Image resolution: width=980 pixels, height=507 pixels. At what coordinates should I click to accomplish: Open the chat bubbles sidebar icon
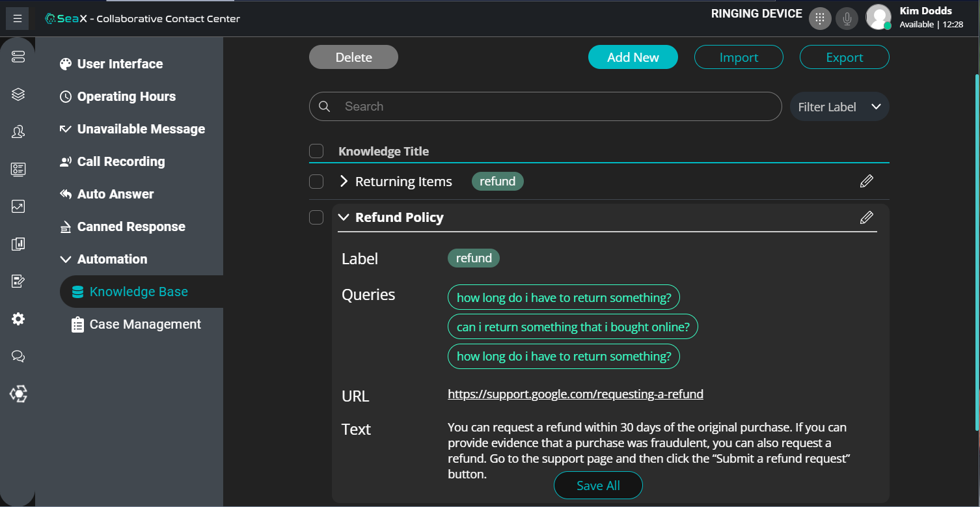pyautogui.click(x=18, y=357)
